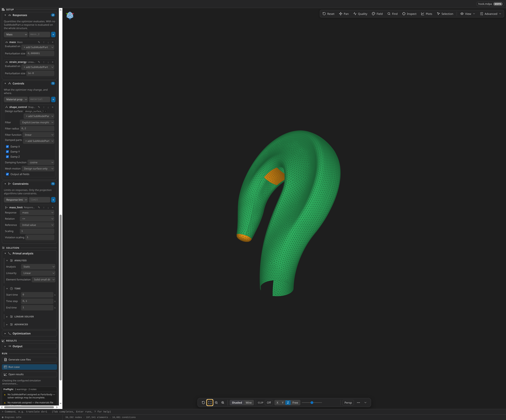This screenshot has width=506, height=420.
Task: Open the Reference dropdown
Action: [x=37, y=225]
